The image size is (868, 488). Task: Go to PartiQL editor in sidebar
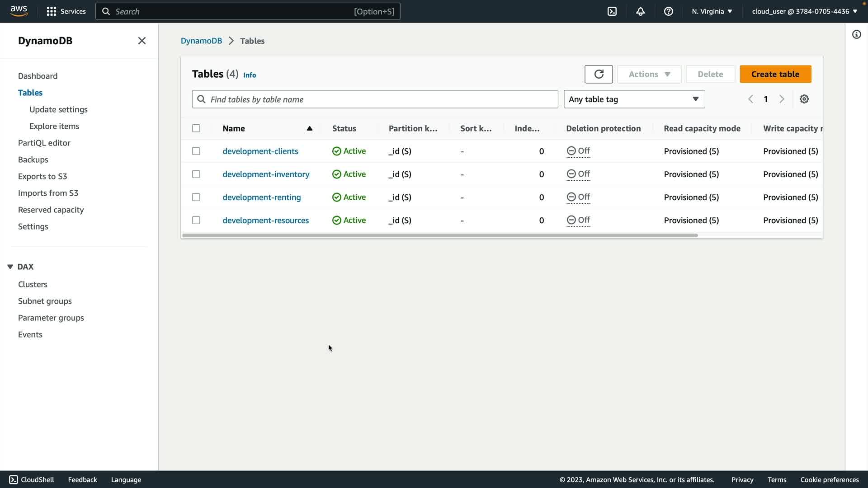[44, 143]
